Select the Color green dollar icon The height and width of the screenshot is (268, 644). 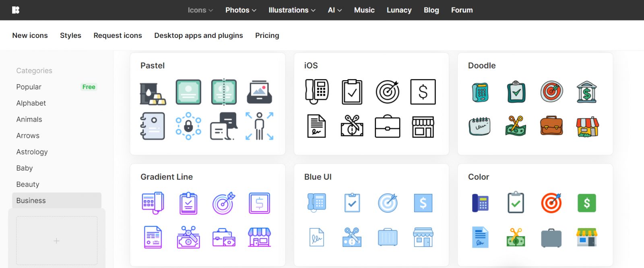[x=587, y=203]
